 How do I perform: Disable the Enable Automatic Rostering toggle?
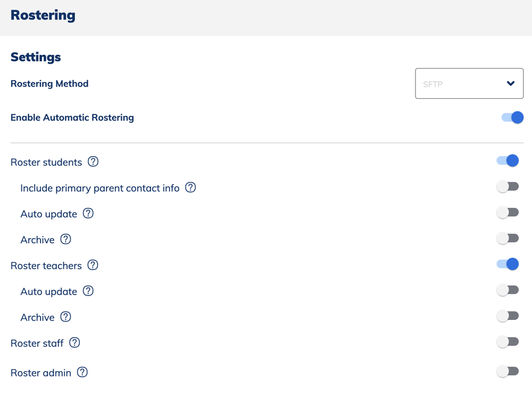[512, 117]
